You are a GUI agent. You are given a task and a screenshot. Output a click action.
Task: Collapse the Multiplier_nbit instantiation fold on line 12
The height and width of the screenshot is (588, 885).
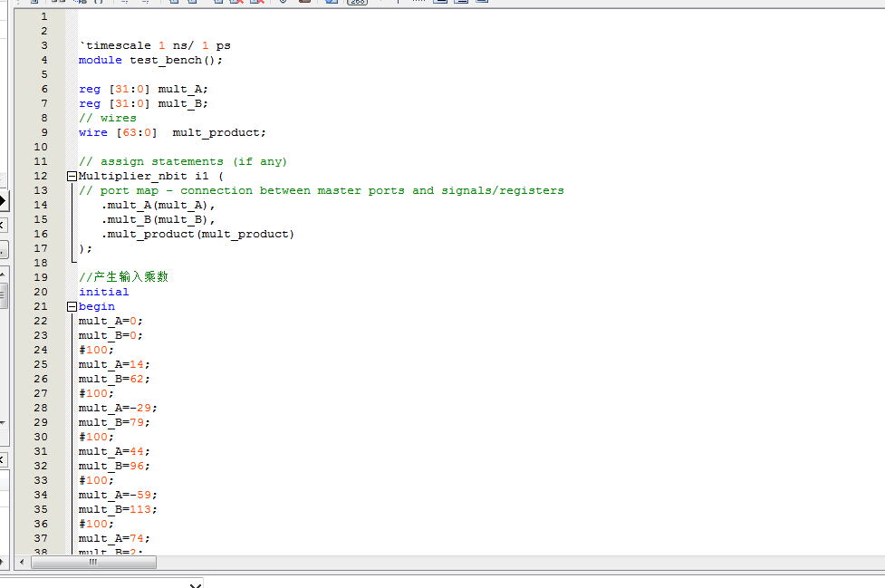[x=72, y=176]
